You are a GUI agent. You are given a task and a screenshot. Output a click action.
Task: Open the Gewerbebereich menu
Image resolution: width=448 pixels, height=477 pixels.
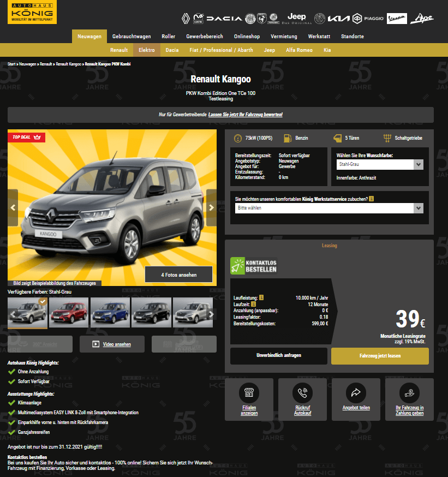(205, 36)
